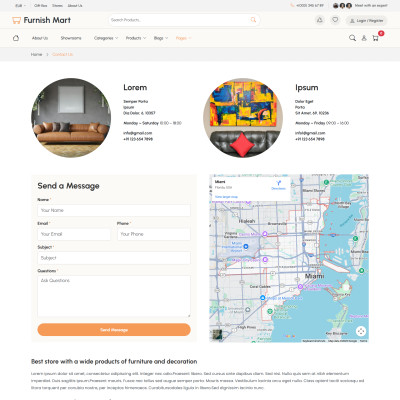Image resolution: width=400 pixels, height=400 pixels.
Task: Click the Ipsum showroom painting image
Action: [x=243, y=118]
